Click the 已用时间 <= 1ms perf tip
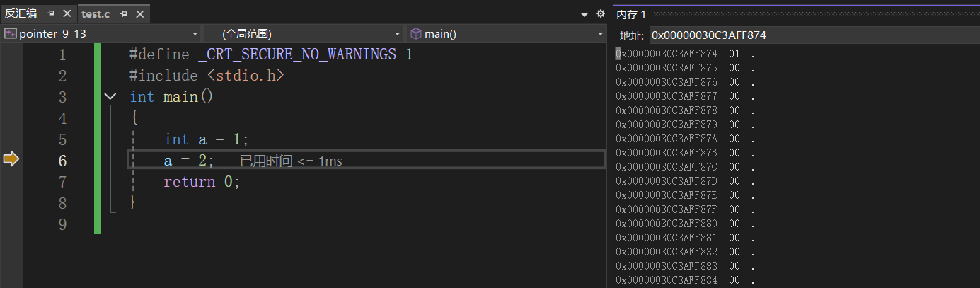 coord(291,161)
